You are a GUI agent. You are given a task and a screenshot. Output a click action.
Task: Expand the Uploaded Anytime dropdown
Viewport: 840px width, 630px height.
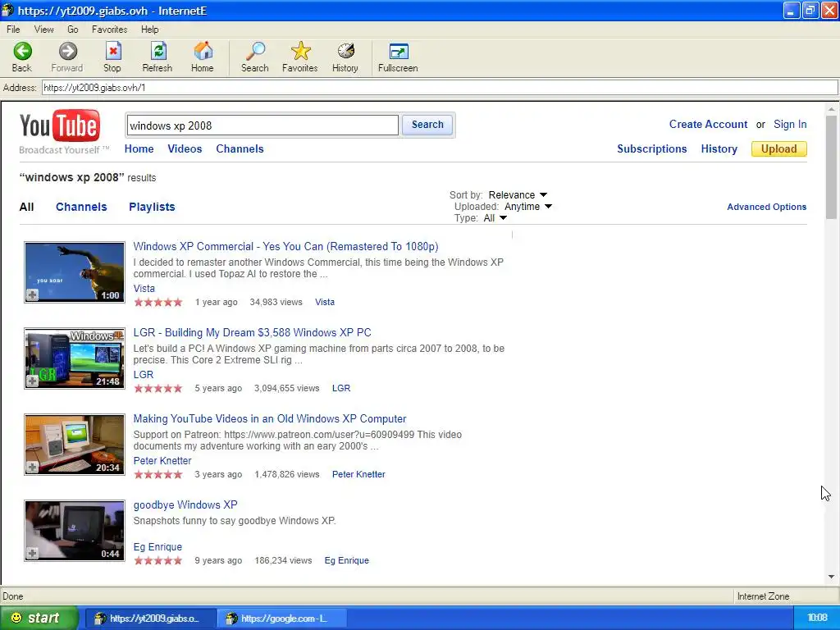click(528, 207)
